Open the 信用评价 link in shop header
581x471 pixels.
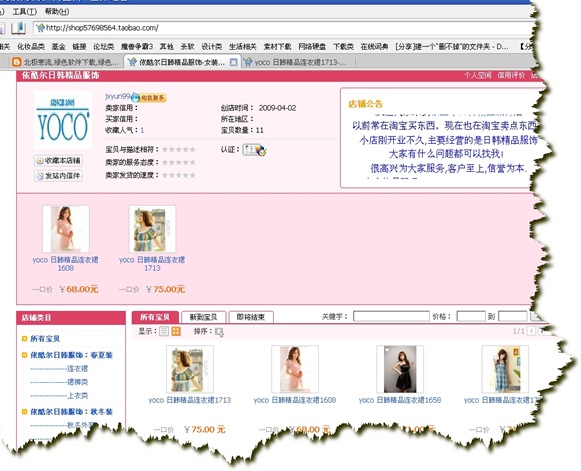(x=511, y=75)
